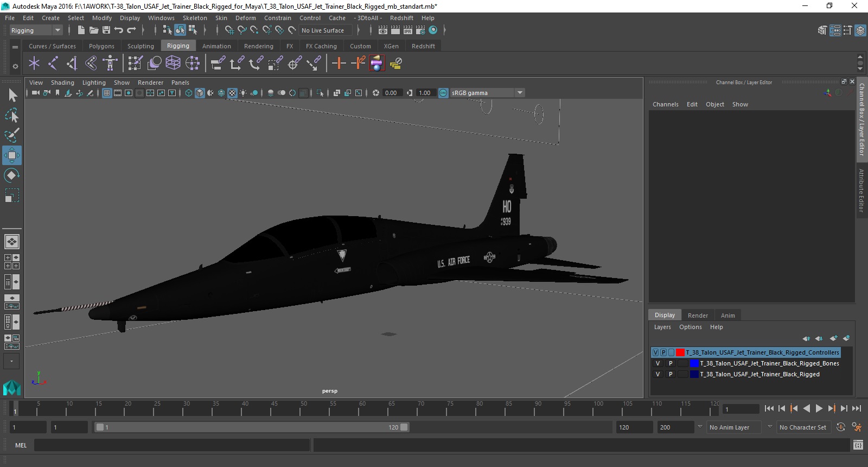Undo the last action icon
This screenshot has width=868, height=467.
(x=119, y=30)
